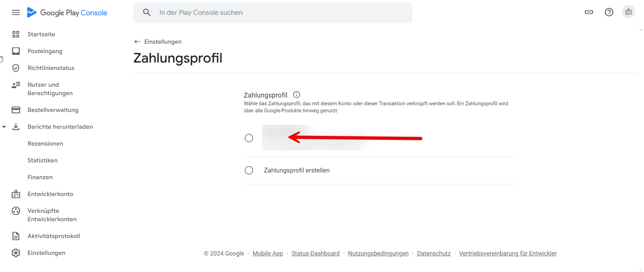The width and height of the screenshot is (644, 272).
Task: Copy page link via link icon
Action: point(589,12)
